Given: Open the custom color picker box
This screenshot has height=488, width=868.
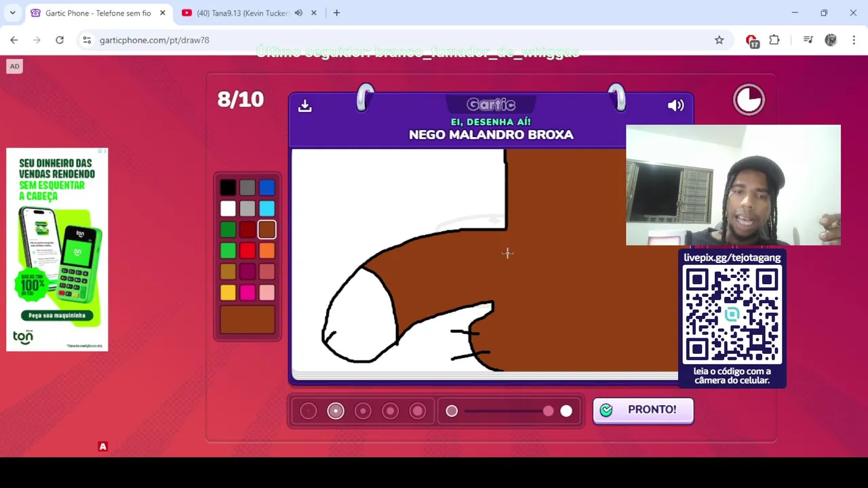Looking at the screenshot, I should click(248, 320).
